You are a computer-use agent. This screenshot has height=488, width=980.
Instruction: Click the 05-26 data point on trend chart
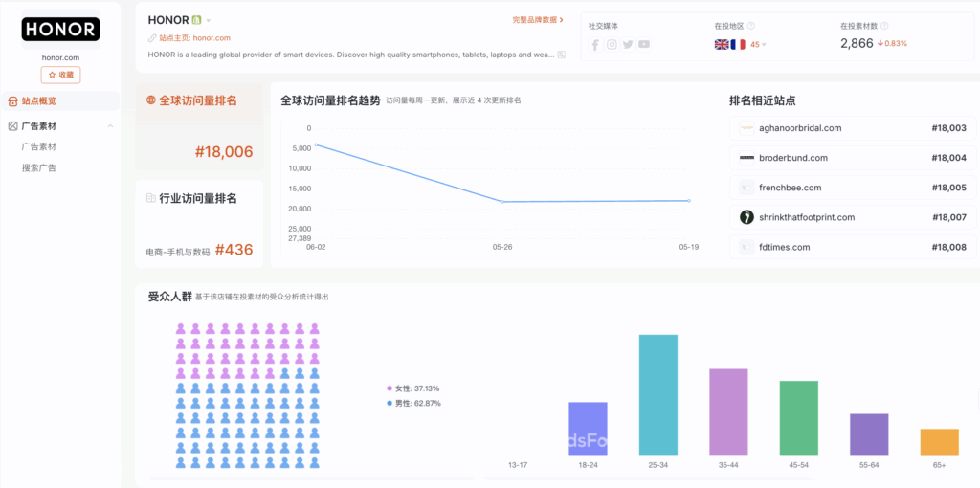click(502, 202)
